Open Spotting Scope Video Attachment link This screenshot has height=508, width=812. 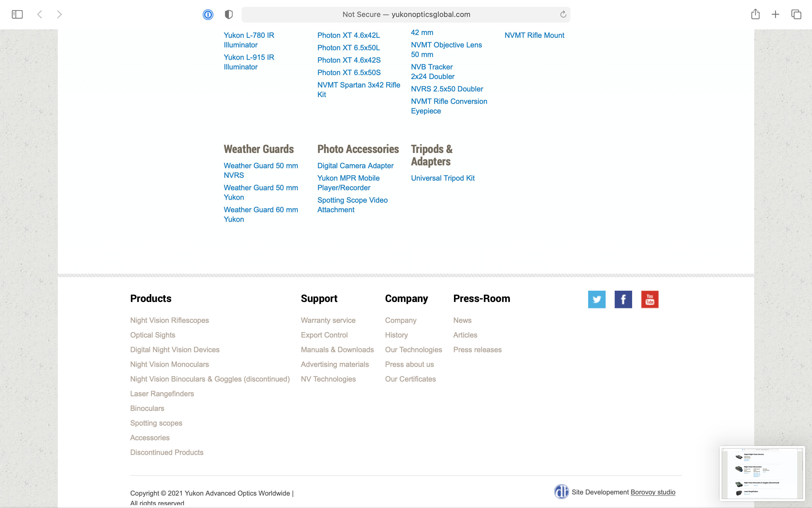click(x=352, y=205)
